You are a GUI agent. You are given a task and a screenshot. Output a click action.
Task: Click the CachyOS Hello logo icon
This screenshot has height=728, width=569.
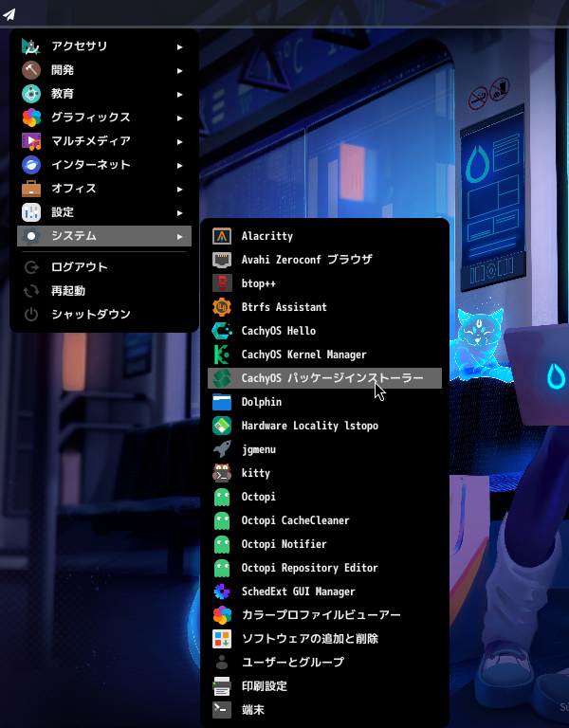click(222, 331)
